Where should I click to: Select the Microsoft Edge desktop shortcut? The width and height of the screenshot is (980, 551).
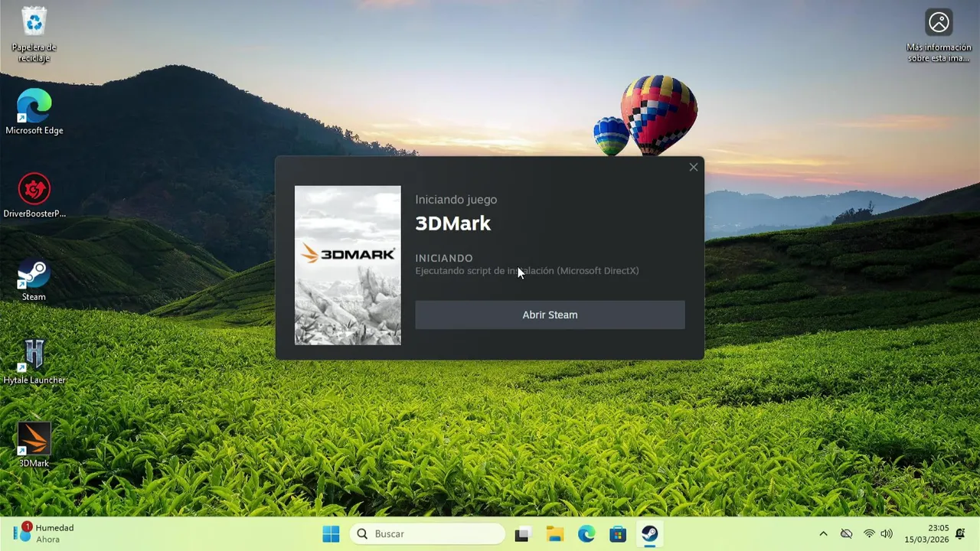tap(34, 112)
